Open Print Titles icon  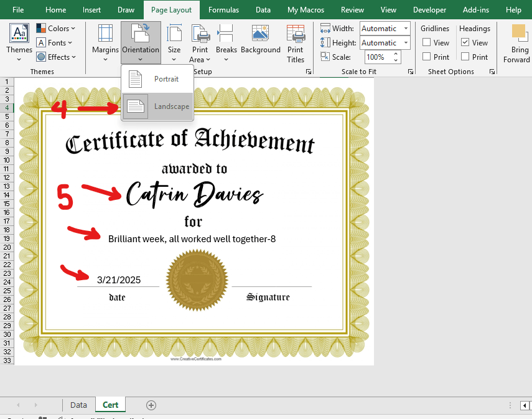pyautogui.click(x=296, y=34)
